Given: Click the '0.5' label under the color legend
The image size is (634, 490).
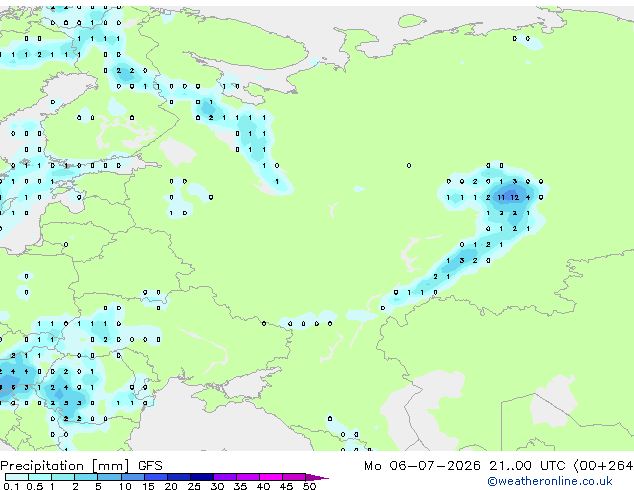Looking at the screenshot, I should pyautogui.click(x=35, y=486).
